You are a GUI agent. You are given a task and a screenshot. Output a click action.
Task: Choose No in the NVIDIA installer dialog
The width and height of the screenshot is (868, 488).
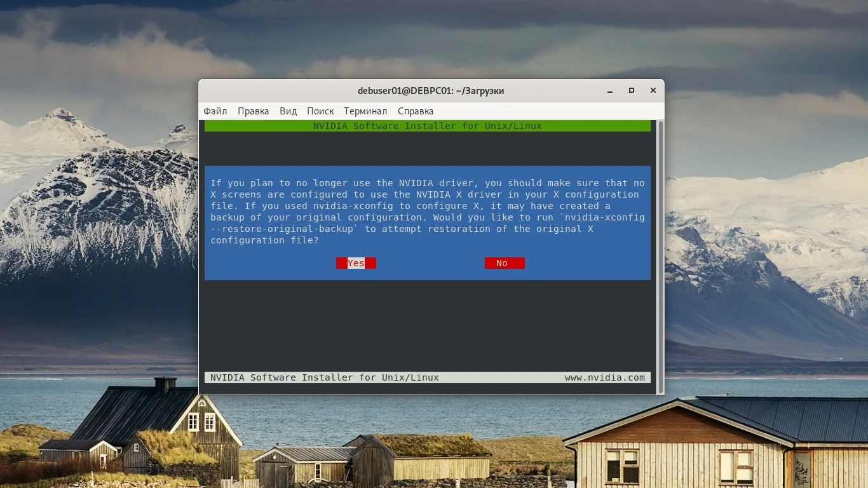pyautogui.click(x=505, y=263)
